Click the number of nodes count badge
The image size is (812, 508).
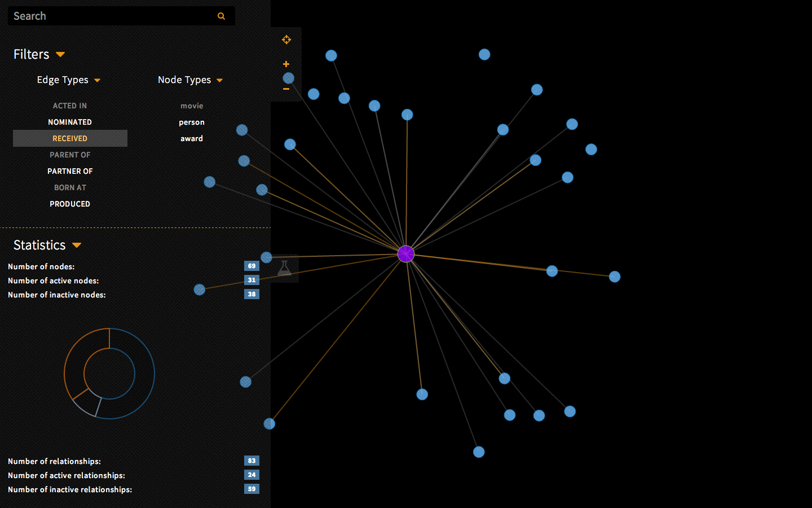[x=251, y=266]
